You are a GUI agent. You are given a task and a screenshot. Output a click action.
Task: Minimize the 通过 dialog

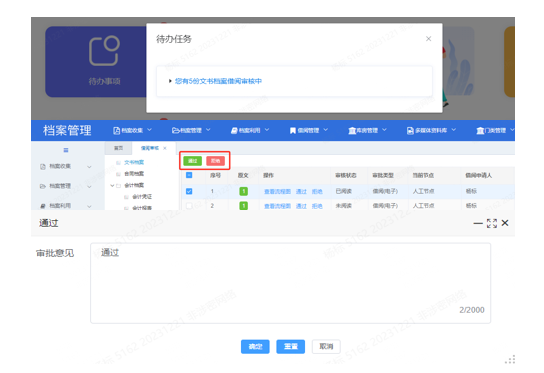click(478, 223)
